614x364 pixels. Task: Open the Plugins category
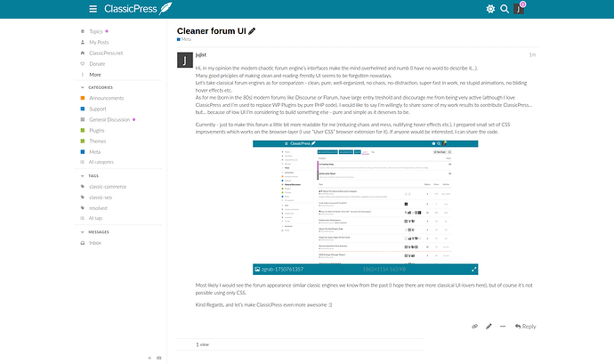pyautogui.click(x=97, y=131)
